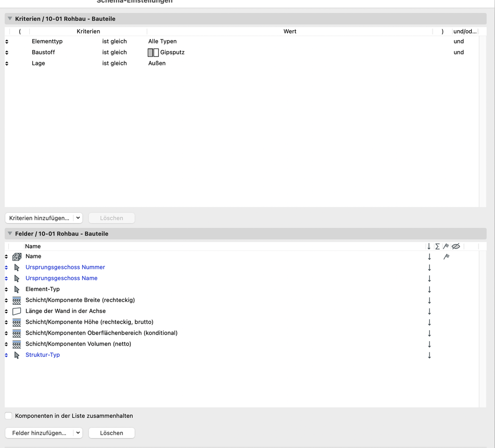
Task: Toggle sort arrow for Länge der Wand
Action: 429,311
